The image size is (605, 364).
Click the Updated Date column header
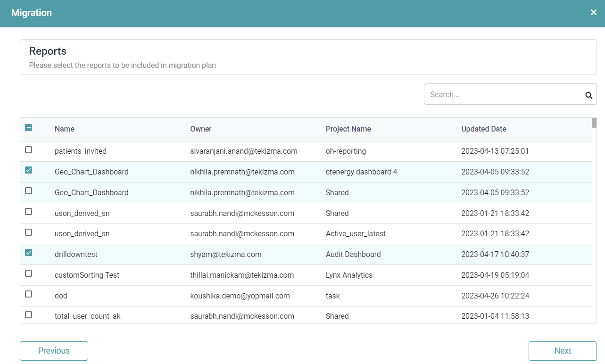click(x=483, y=129)
